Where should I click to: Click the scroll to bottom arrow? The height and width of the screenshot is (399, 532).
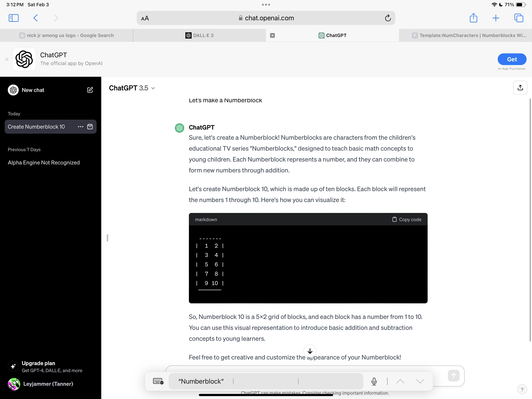pyautogui.click(x=310, y=351)
